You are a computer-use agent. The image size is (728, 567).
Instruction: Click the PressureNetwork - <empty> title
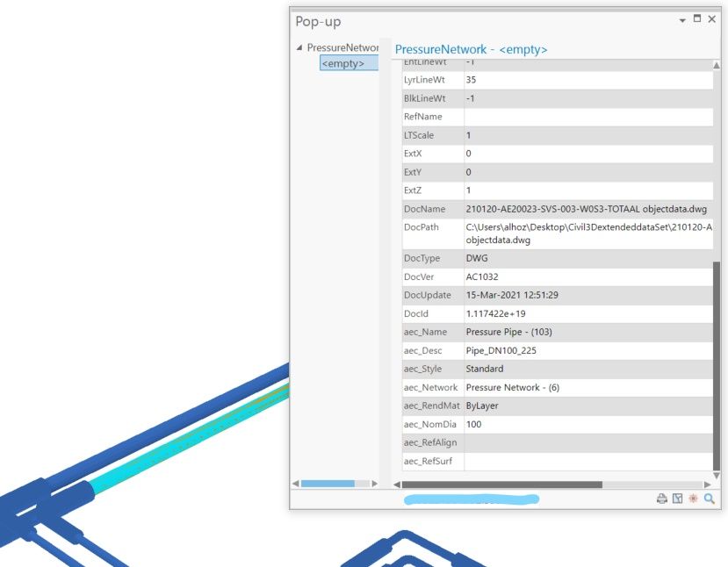(x=471, y=49)
